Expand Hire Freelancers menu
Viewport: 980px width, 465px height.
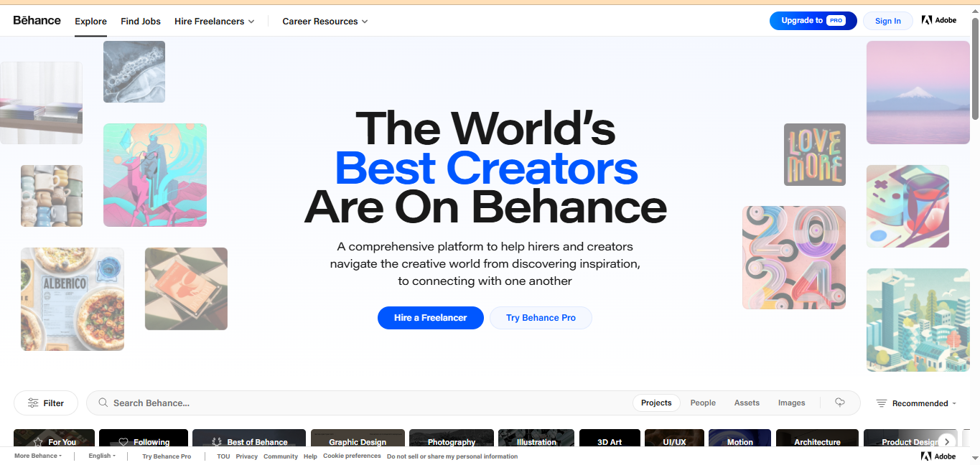tap(215, 22)
